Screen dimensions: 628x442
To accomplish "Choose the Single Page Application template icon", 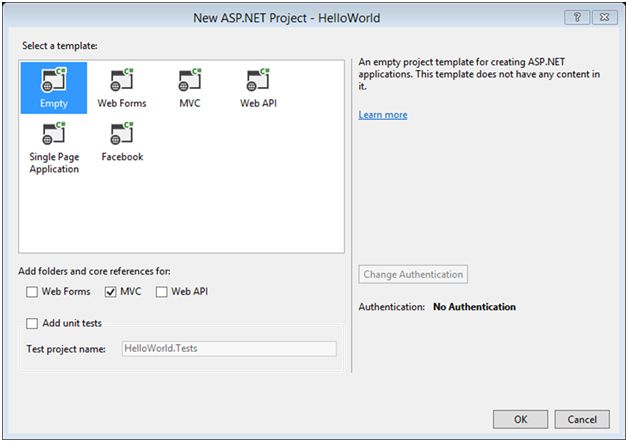I will (x=53, y=135).
